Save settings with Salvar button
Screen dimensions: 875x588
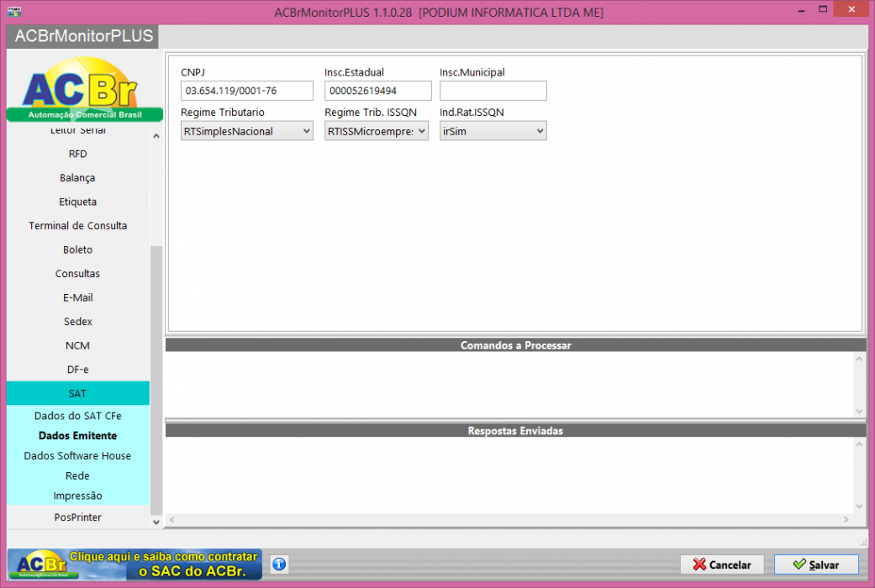click(x=816, y=564)
